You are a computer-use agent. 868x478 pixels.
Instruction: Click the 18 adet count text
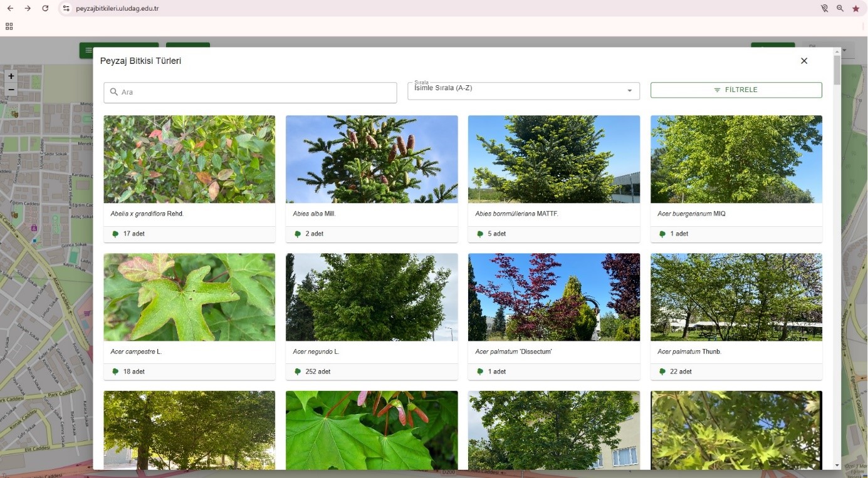[134, 371]
